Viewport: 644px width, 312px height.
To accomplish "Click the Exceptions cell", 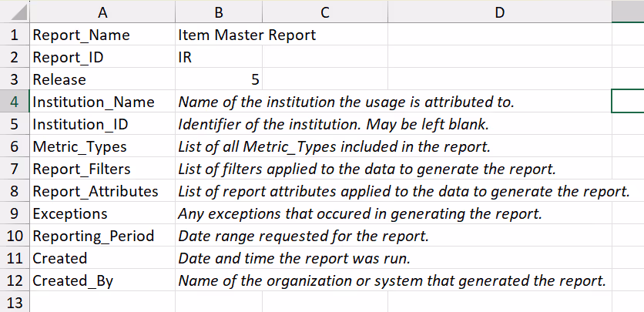I will [102, 213].
